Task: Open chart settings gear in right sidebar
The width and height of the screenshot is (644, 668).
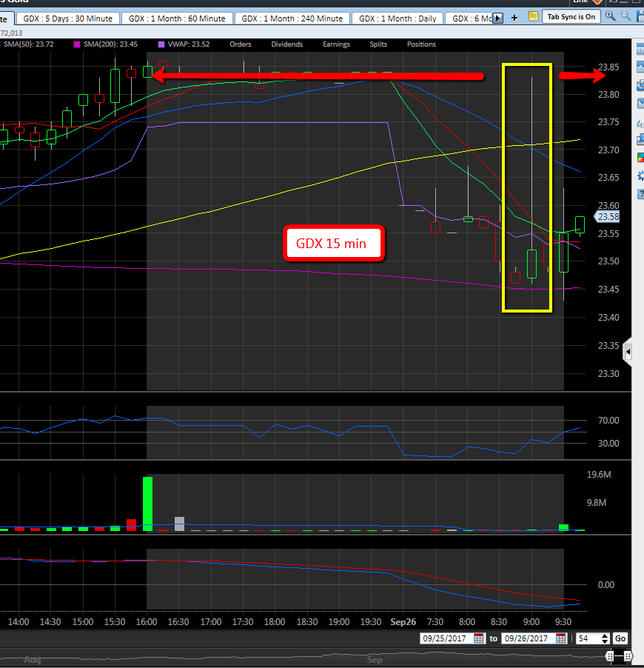Action: coord(640,176)
